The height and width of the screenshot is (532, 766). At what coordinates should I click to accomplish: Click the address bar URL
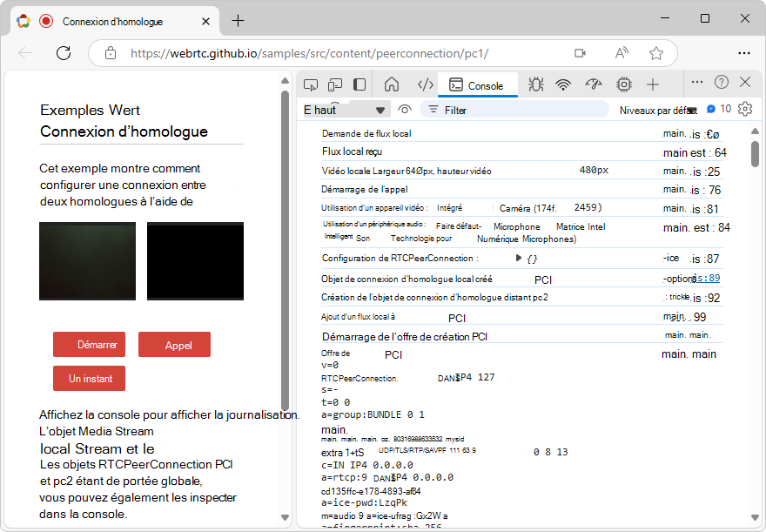click(x=309, y=53)
